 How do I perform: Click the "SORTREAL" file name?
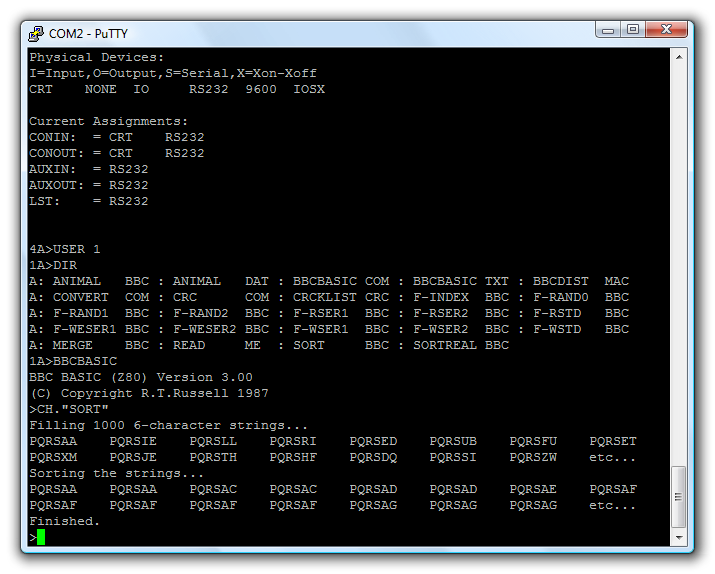(445, 345)
